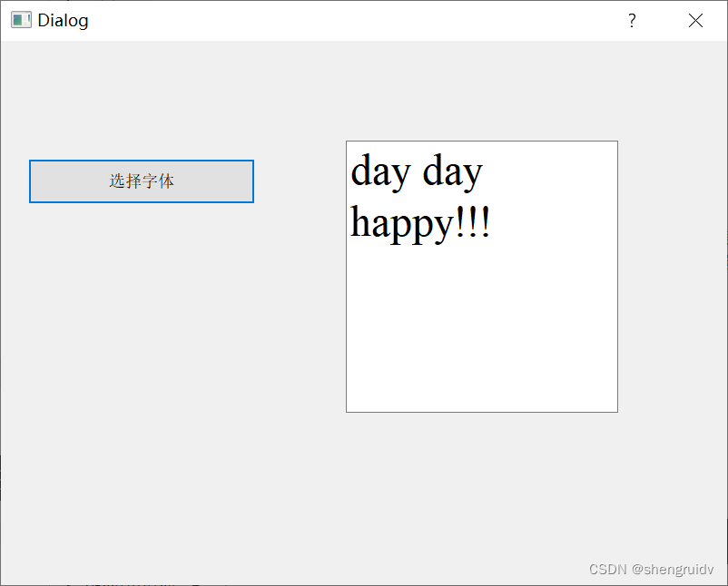Click blank dialog background under the font button
Screen dimensions: 728x586
(x=141, y=317)
